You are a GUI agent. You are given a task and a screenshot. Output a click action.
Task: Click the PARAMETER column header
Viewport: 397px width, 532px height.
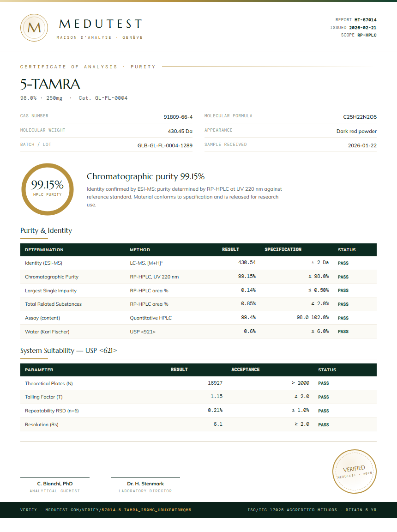tap(39, 370)
